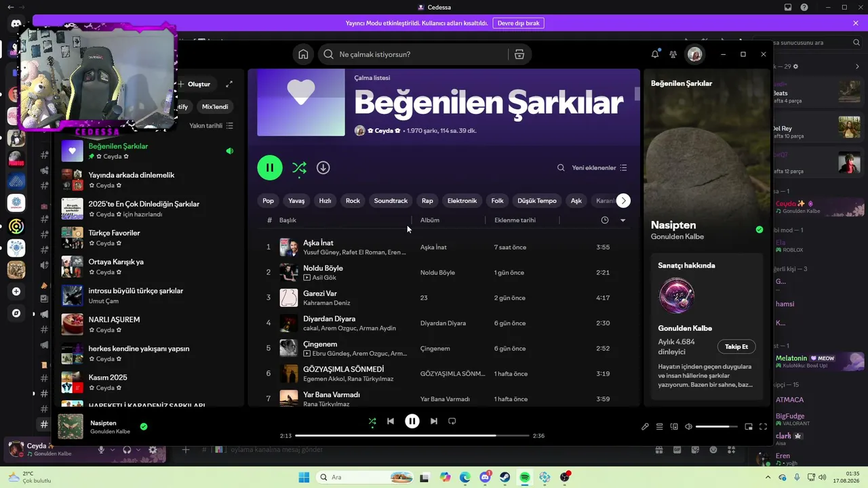
Task: Expand the Spotify library sidebar
Action: [x=229, y=84]
